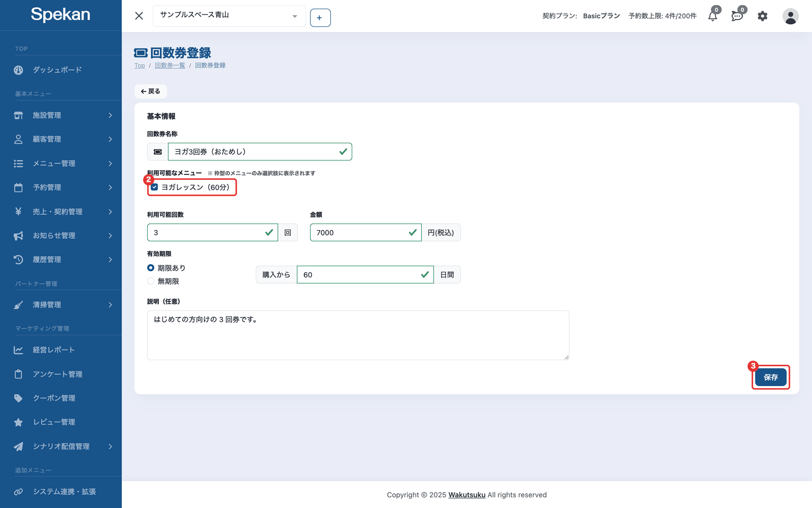Click the メニュー管理 list icon

point(18,164)
